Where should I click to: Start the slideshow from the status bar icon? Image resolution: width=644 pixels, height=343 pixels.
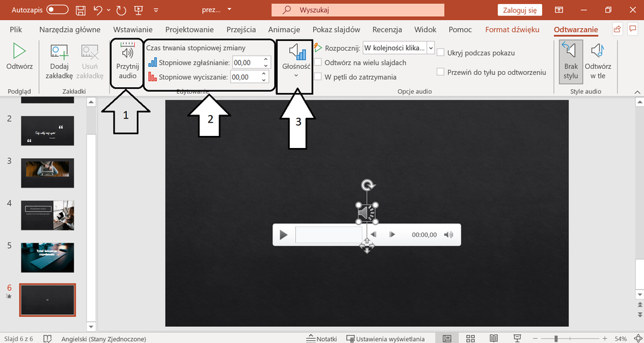pyautogui.click(x=517, y=338)
